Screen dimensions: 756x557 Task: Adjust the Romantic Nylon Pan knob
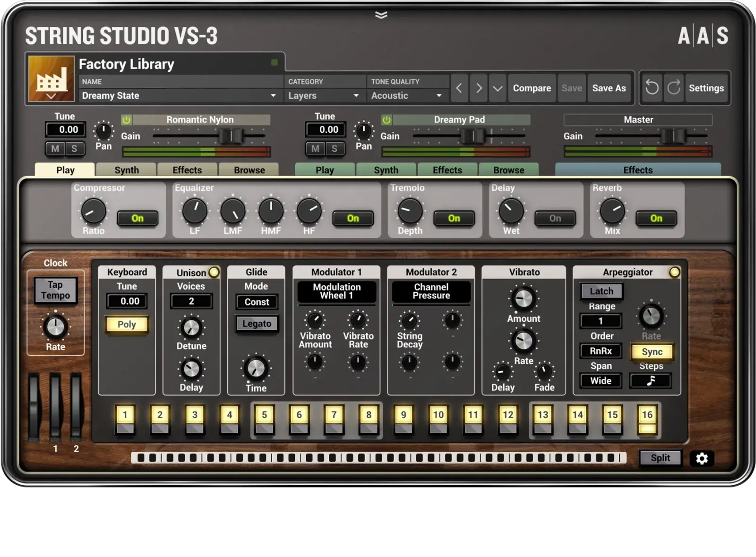click(103, 131)
